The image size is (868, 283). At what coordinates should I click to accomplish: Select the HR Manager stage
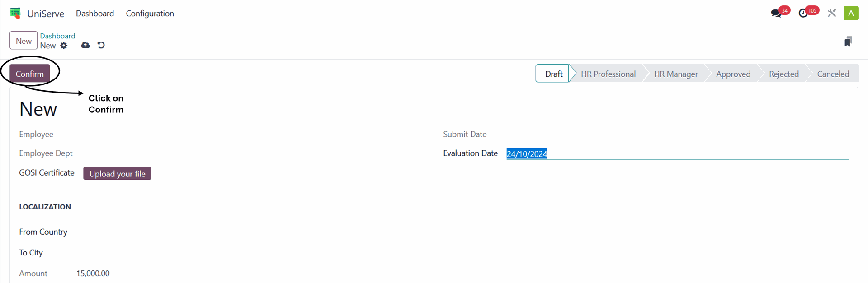[675, 74]
